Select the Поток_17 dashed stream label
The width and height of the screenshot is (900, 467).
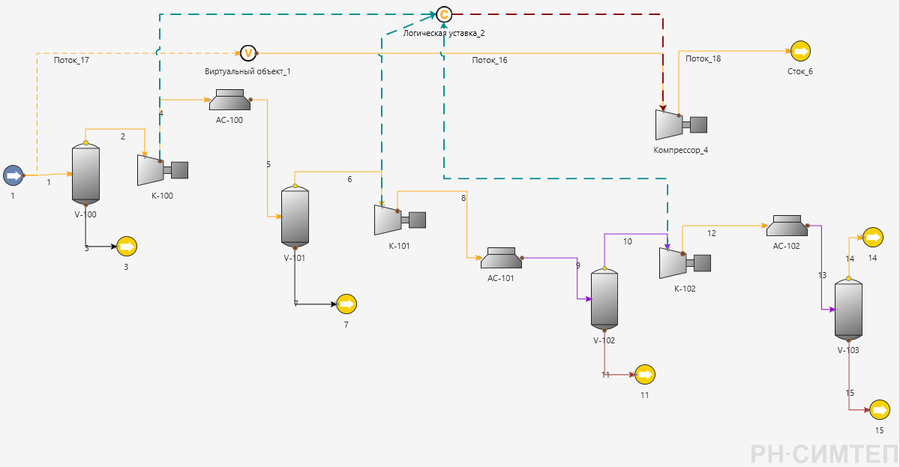(72, 60)
